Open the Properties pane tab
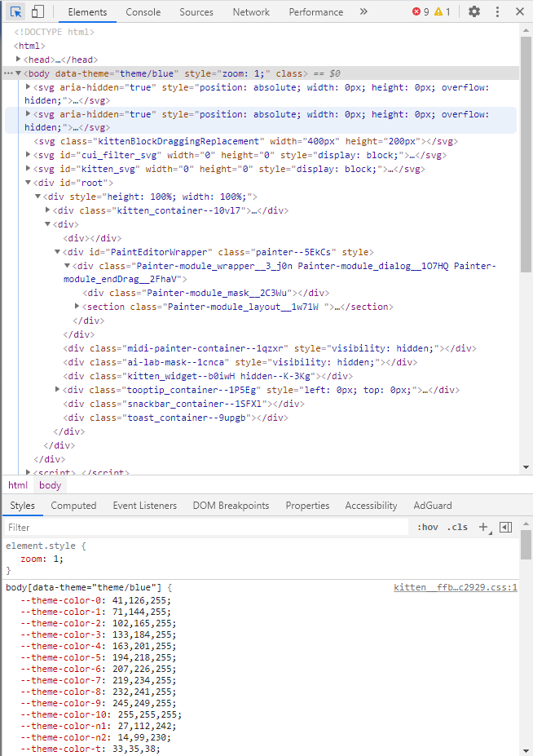 point(307,506)
